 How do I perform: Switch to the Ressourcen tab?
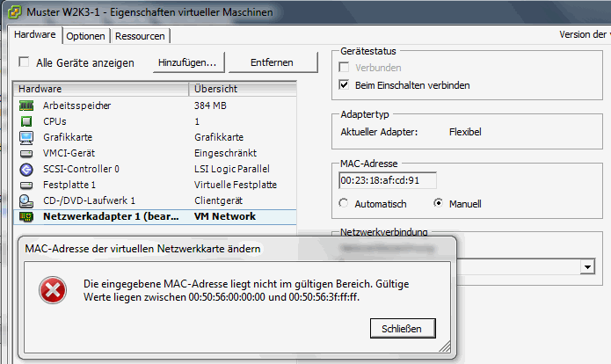[140, 36]
